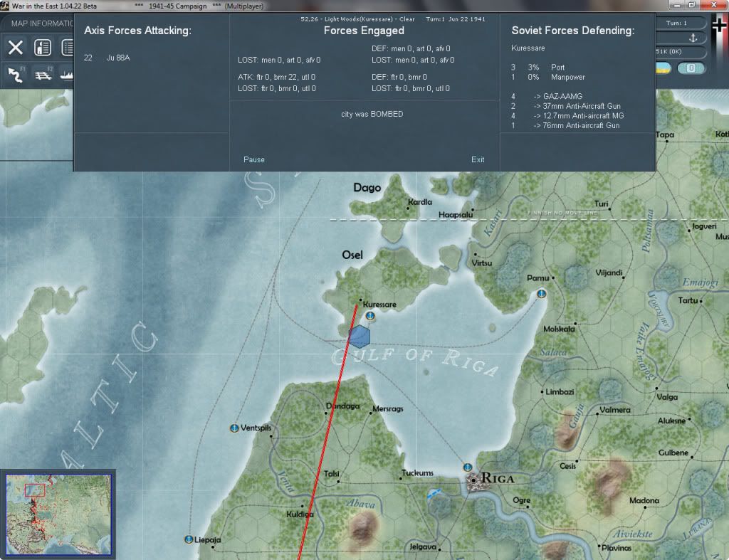Click the port anchor icon at Riga
729x560 pixels.
[467, 467]
